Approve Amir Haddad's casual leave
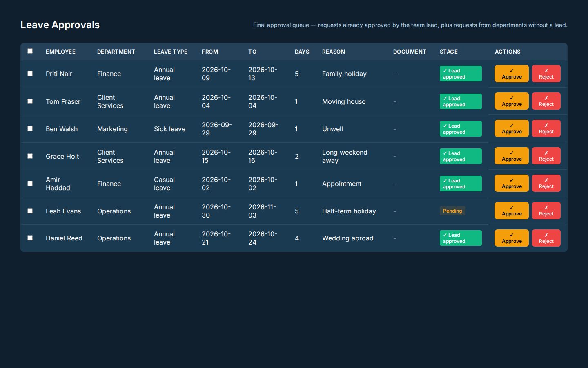This screenshot has height=368, width=588. click(x=512, y=183)
